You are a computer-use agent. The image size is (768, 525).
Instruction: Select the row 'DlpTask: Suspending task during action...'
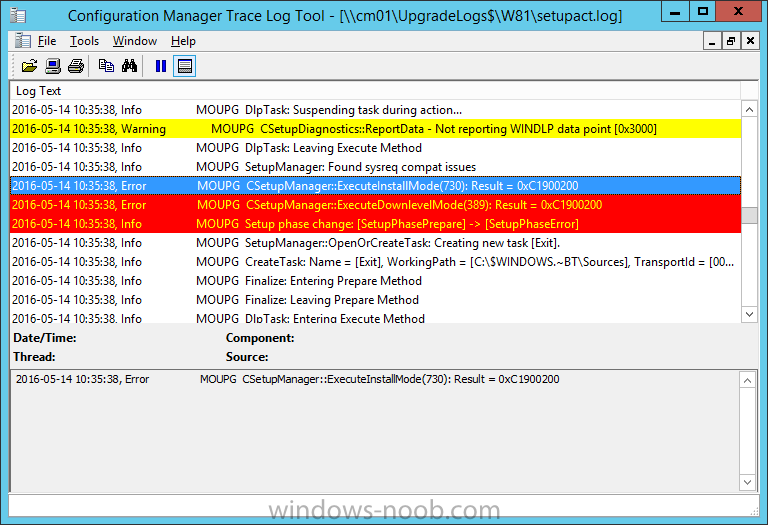[375, 110]
